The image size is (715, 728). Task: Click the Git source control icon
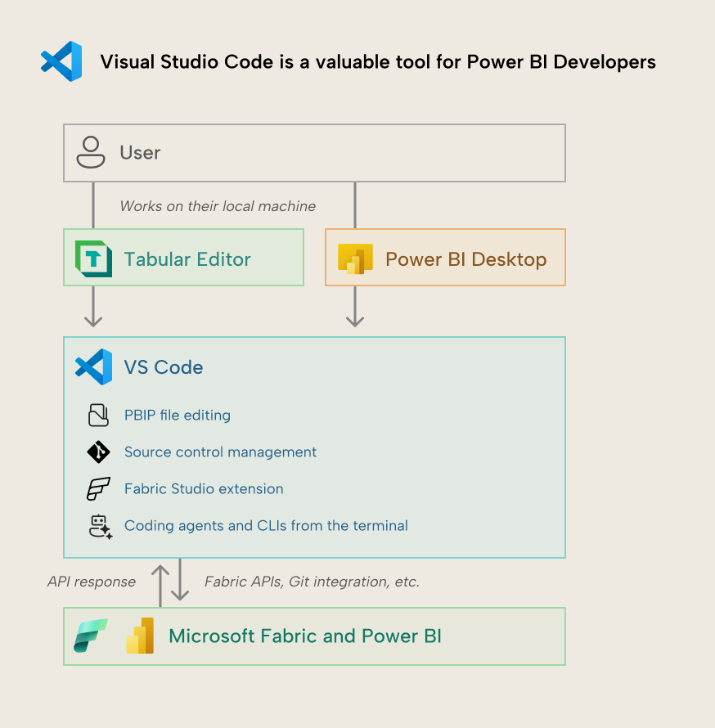[98, 452]
